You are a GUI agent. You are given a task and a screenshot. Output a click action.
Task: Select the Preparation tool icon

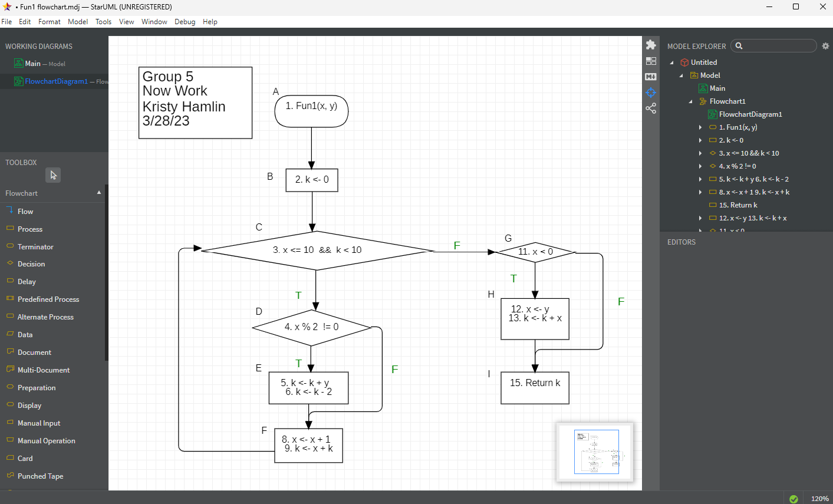coord(10,387)
